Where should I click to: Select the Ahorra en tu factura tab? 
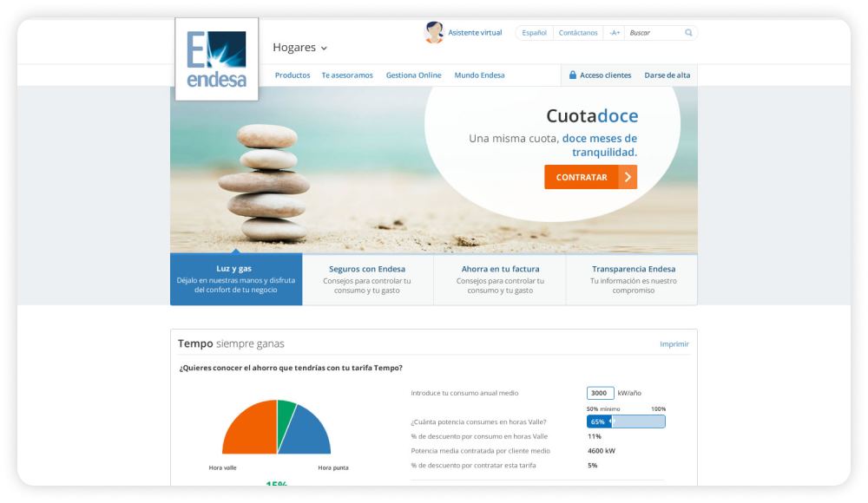(x=500, y=279)
